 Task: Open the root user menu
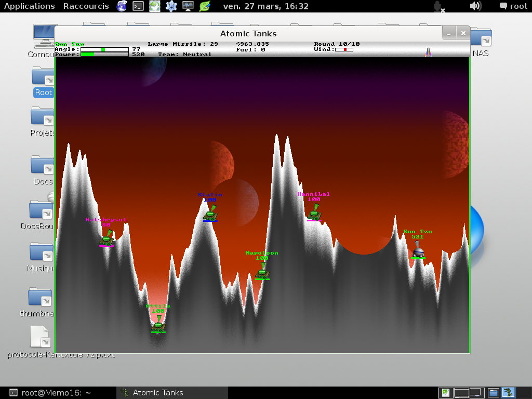pyautogui.click(x=513, y=6)
